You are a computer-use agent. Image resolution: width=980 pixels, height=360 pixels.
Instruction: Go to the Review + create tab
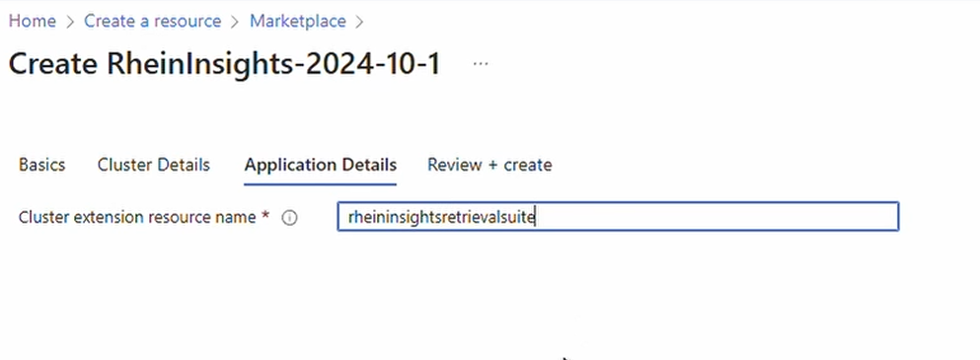490,165
